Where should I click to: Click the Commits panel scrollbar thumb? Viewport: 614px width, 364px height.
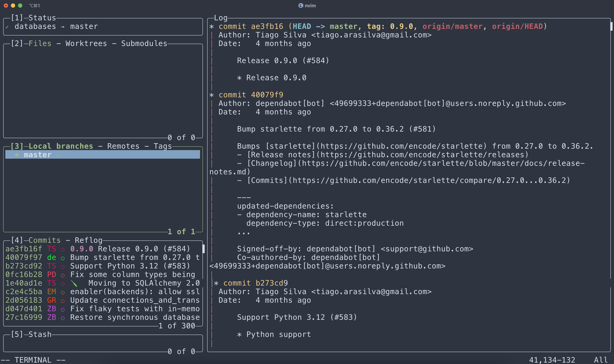point(203,249)
